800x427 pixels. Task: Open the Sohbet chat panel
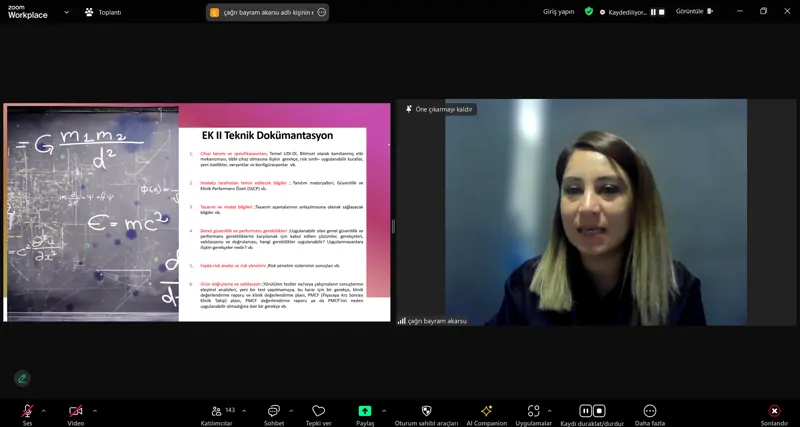coord(274,411)
